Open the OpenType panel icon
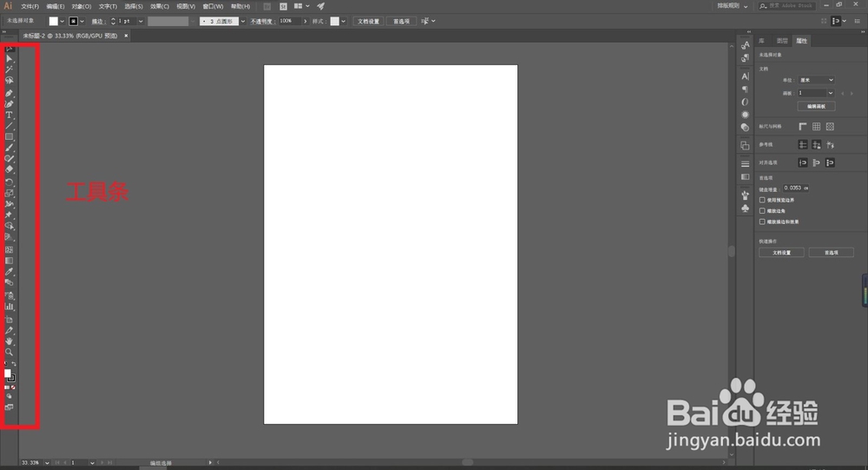Viewport: 868px width, 470px height. tap(745, 102)
